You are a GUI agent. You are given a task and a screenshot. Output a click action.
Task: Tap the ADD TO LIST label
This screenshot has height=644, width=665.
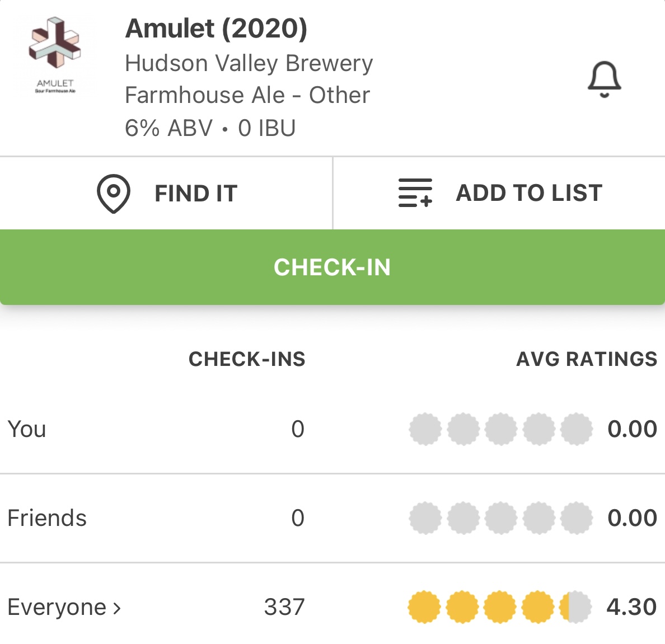click(x=529, y=193)
